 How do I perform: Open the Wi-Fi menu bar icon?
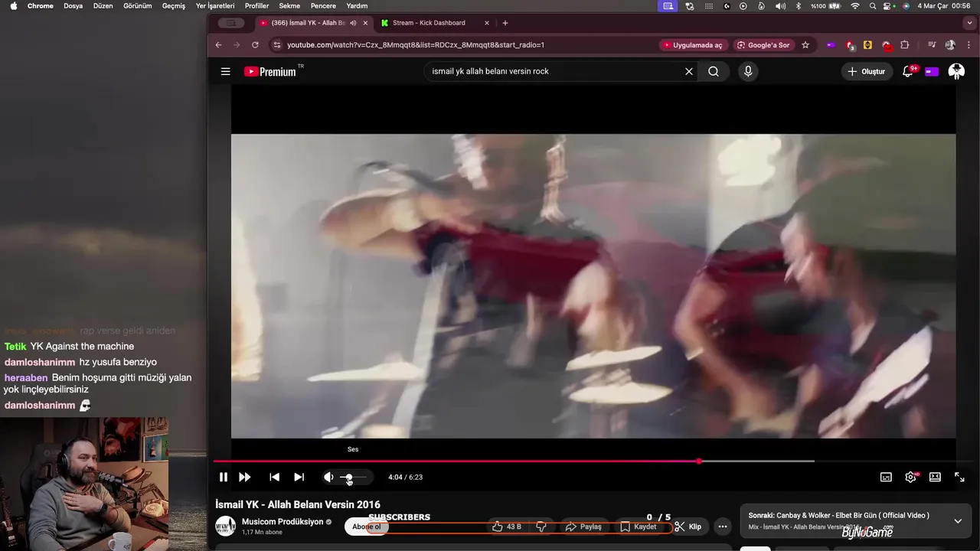pyautogui.click(x=855, y=5)
